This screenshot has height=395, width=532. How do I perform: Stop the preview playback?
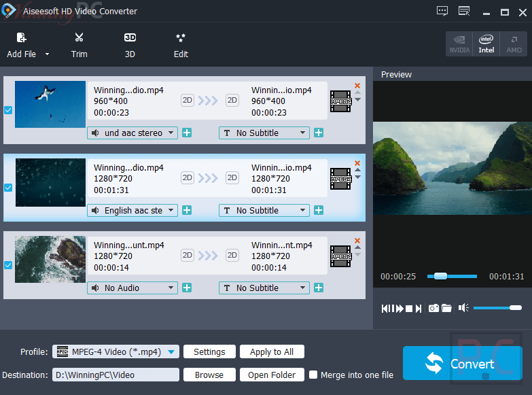(x=409, y=309)
